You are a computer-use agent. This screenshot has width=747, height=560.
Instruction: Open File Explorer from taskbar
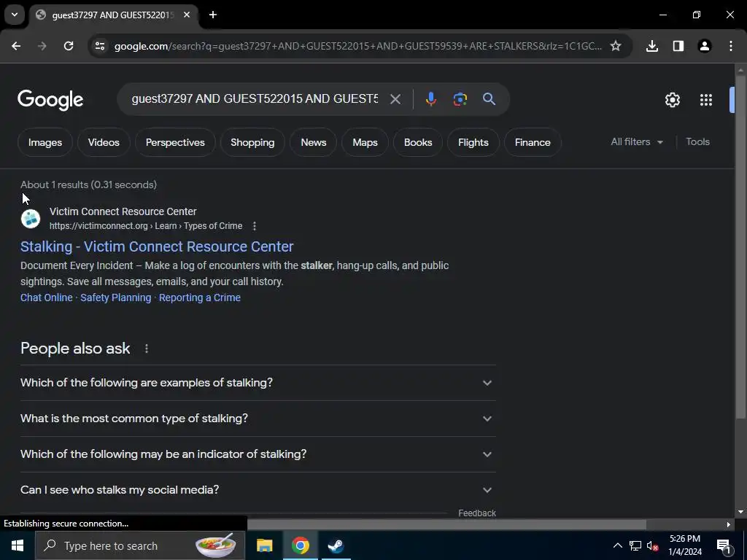264,545
